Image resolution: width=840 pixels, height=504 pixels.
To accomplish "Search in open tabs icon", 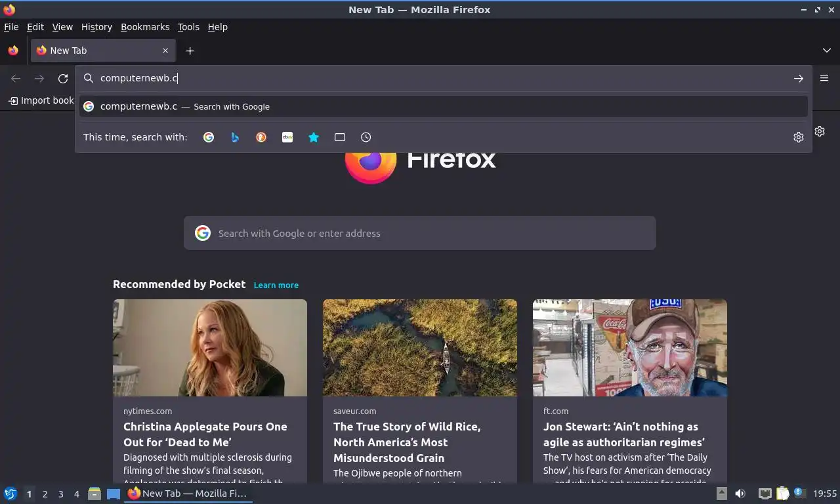I will [x=340, y=137].
